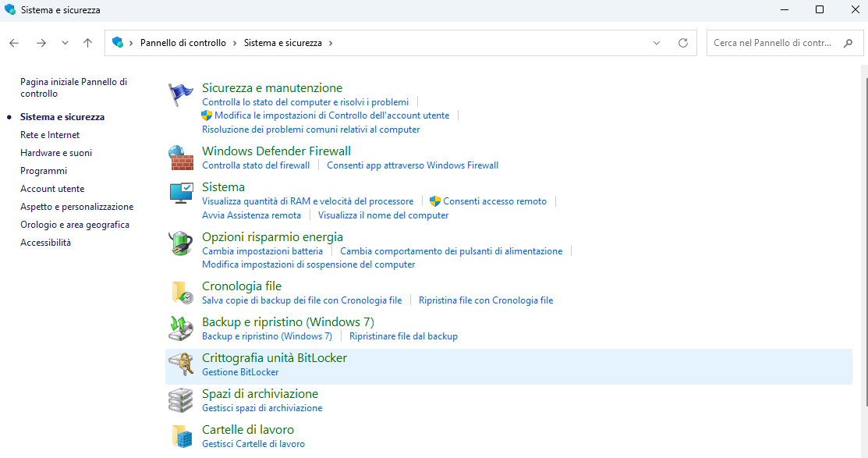Click the Control Panel icon in address bar
The image size is (868, 458).
click(x=117, y=42)
